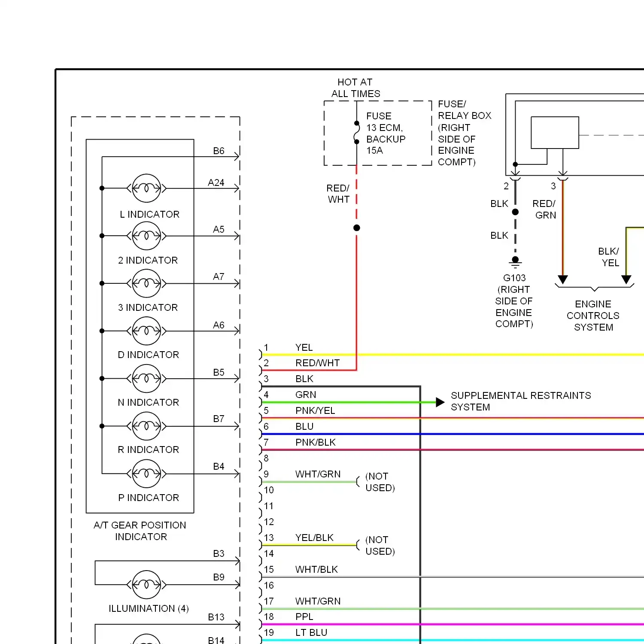The height and width of the screenshot is (644, 644).
Task: Select the 'SUPPLEMENTAL RESTRAINTS SYSTEM' label
Action: click(x=521, y=401)
